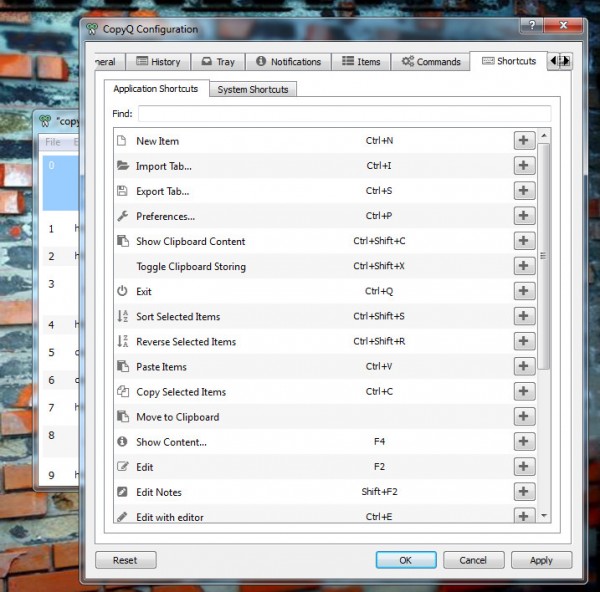This screenshot has height=592, width=600.
Task: Click the Edit Notes icon
Action: click(x=122, y=492)
